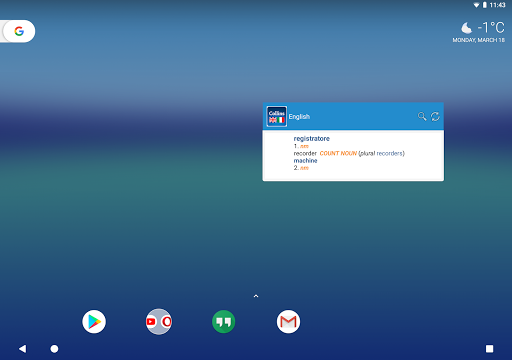Select the 'recorders' plural link
512x360 pixels.
[390, 153]
